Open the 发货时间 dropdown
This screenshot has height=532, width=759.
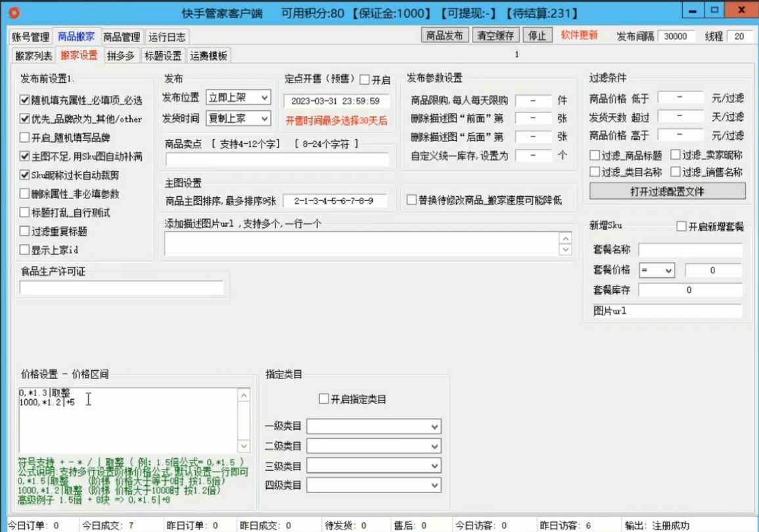click(238, 118)
